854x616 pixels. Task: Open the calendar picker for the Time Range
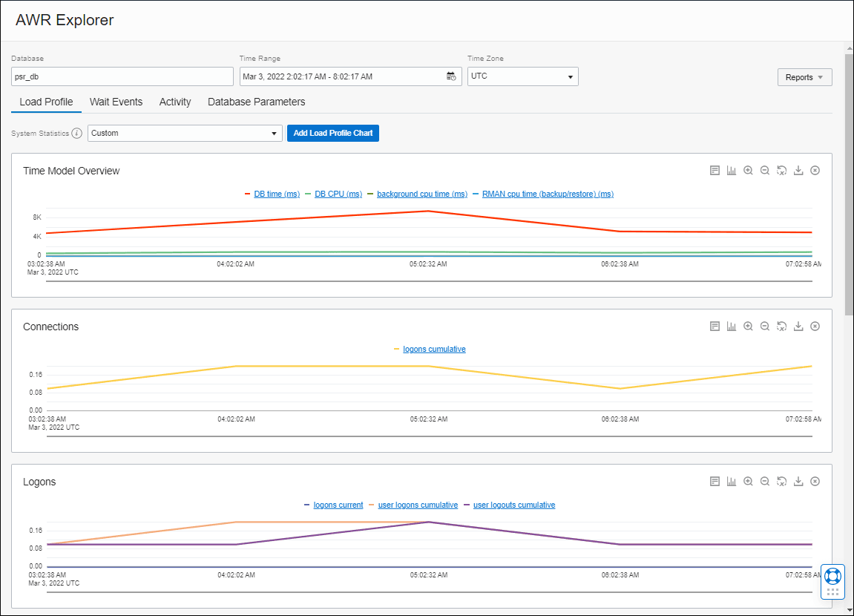(452, 76)
